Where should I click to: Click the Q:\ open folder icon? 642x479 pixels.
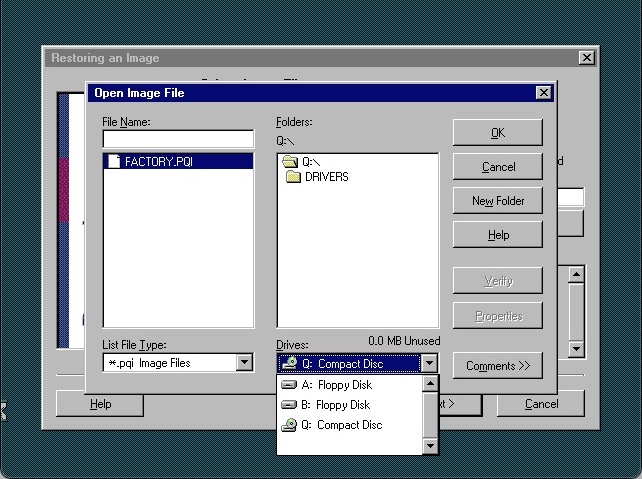(x=290, y=161)
